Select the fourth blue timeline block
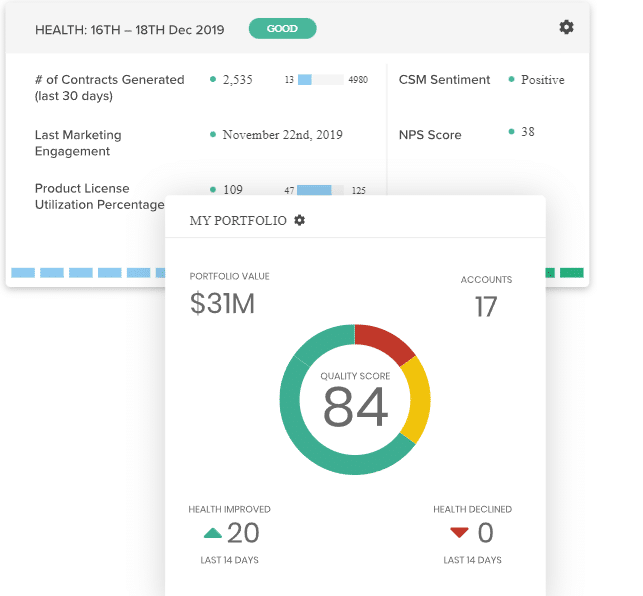 coord(109,273)
